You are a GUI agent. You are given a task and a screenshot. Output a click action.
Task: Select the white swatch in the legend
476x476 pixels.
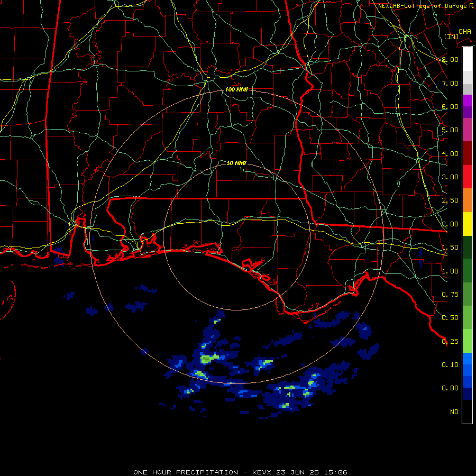click(467, 59)
